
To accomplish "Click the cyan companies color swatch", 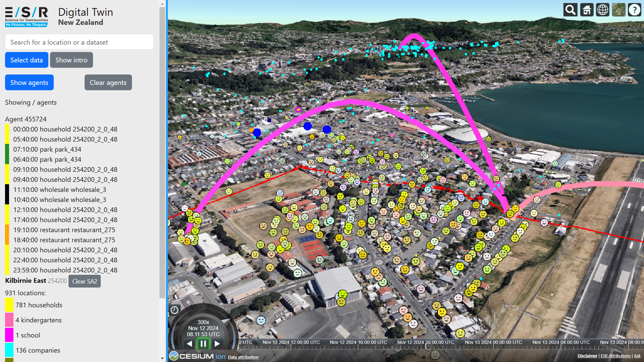I will pyautogui.click(x=9, y=350).
